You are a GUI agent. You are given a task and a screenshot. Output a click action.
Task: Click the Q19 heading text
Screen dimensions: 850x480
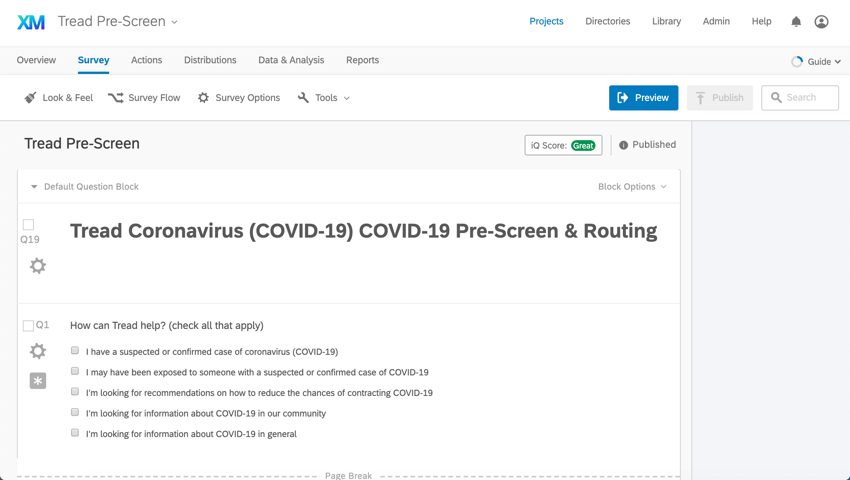(x=363, y=231)
